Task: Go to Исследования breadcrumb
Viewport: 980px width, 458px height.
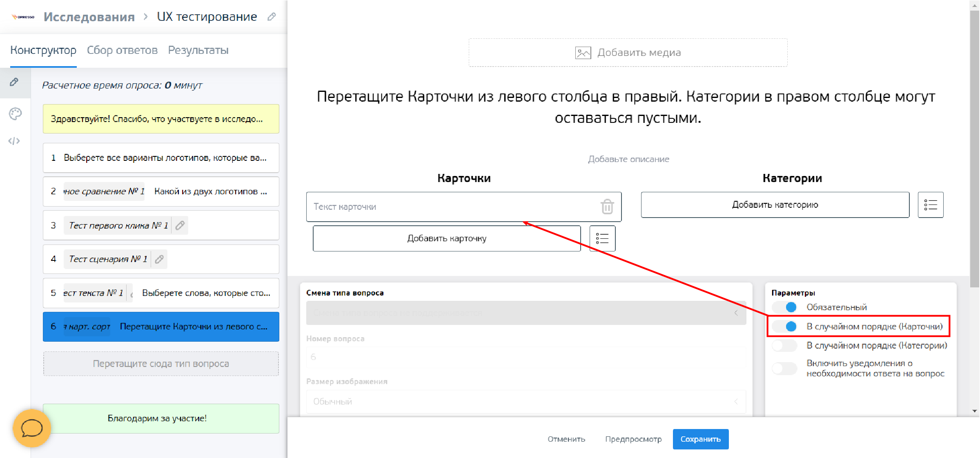Action: (89, 17)
